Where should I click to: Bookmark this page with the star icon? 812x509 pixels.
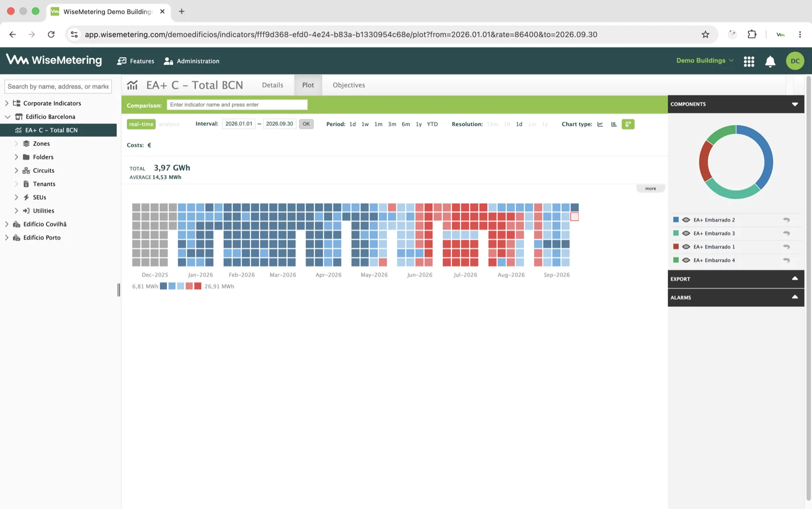coord(705,34)
